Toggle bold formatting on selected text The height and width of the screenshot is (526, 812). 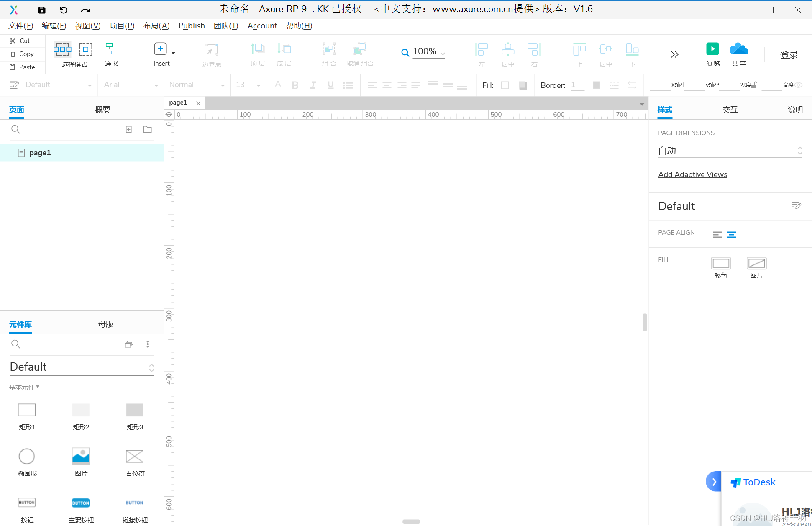tap(295, 85)
